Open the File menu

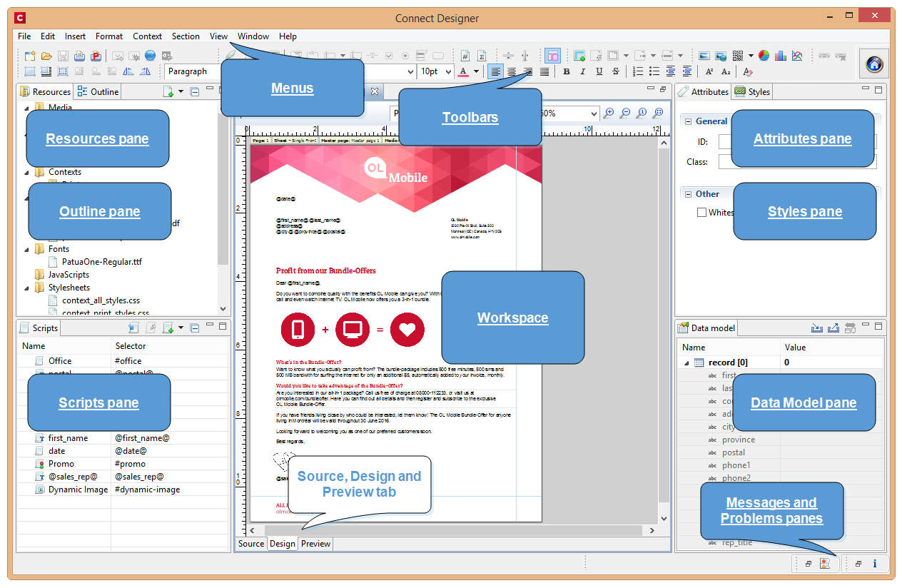point(24,36)
